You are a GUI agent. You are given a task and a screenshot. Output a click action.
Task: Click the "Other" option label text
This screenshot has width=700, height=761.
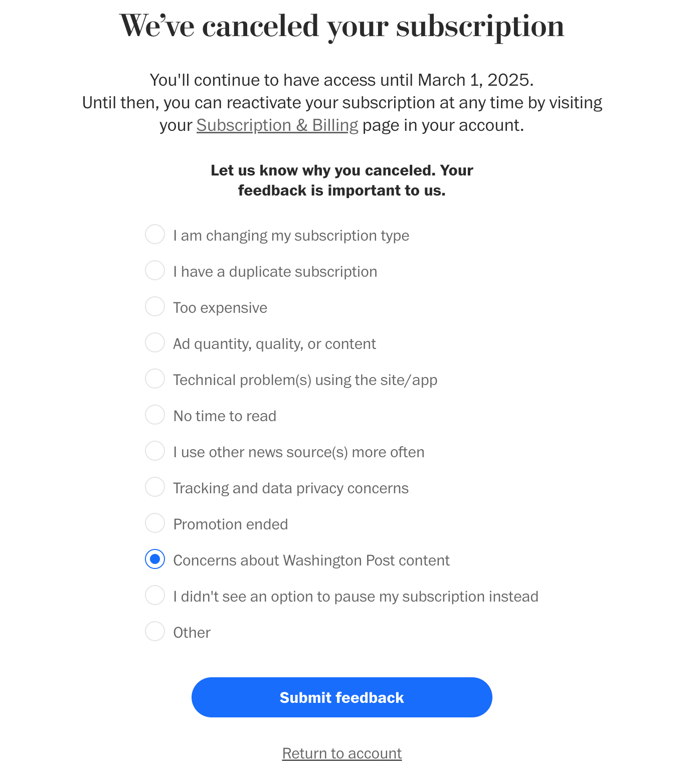(x=192, y=633)
